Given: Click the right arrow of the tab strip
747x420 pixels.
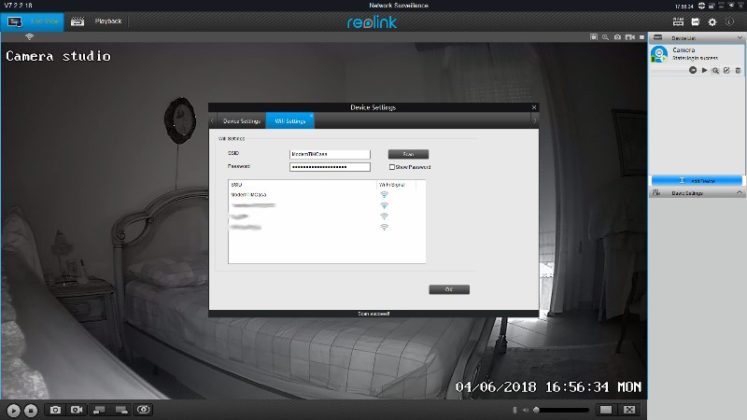Looking at the screenshot, I should click(534, 121).
